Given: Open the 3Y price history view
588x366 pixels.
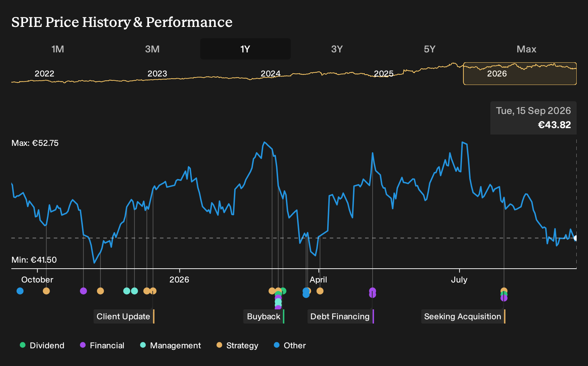Looking at the screenshot, I should pyautogui.click(x=337, y=49).
